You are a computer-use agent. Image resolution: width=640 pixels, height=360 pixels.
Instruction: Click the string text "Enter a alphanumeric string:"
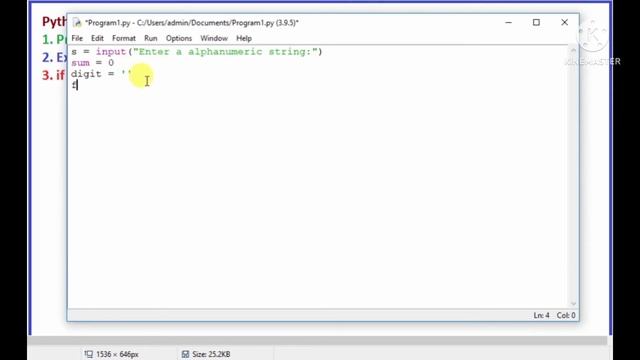[x=225, y=52]
